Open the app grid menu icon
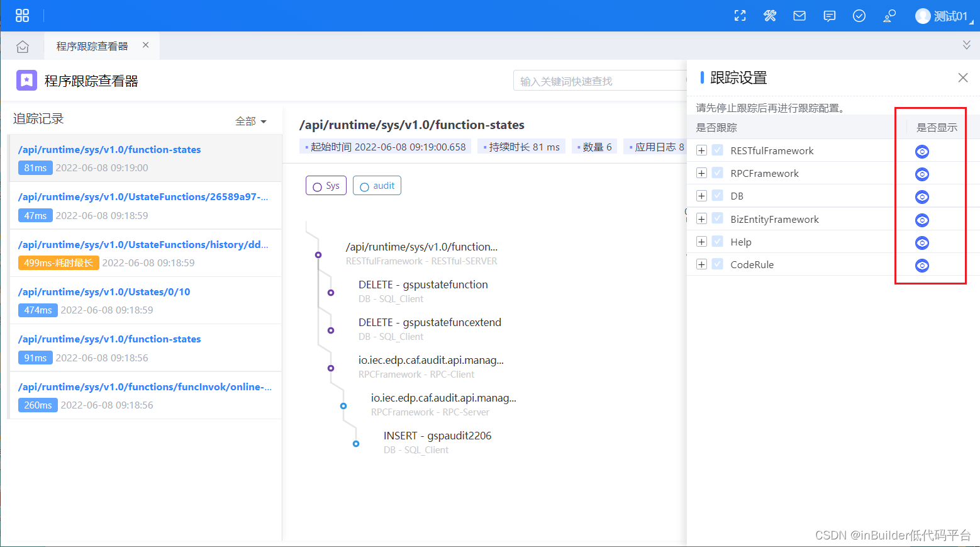The height and width of the screenshot is (547, 980). (x=23, y=16)
